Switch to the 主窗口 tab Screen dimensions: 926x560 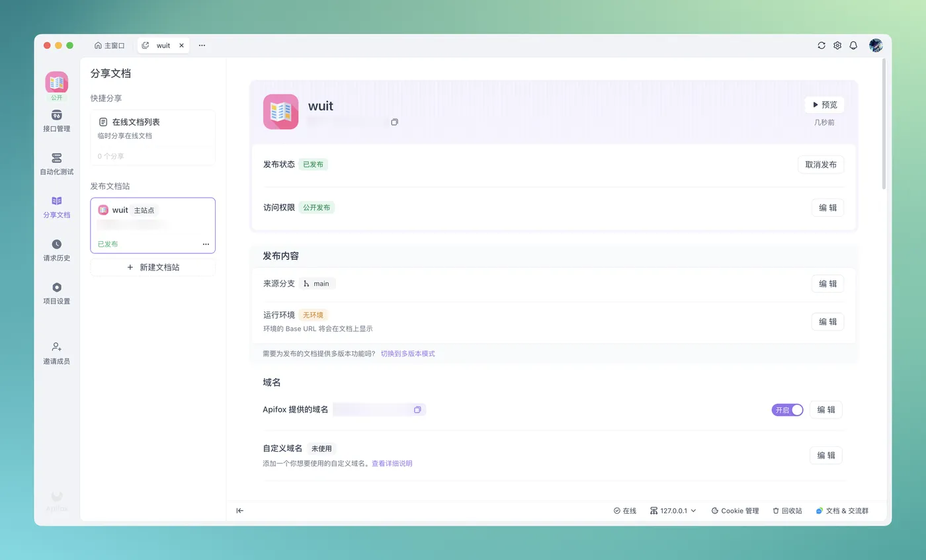109,46
